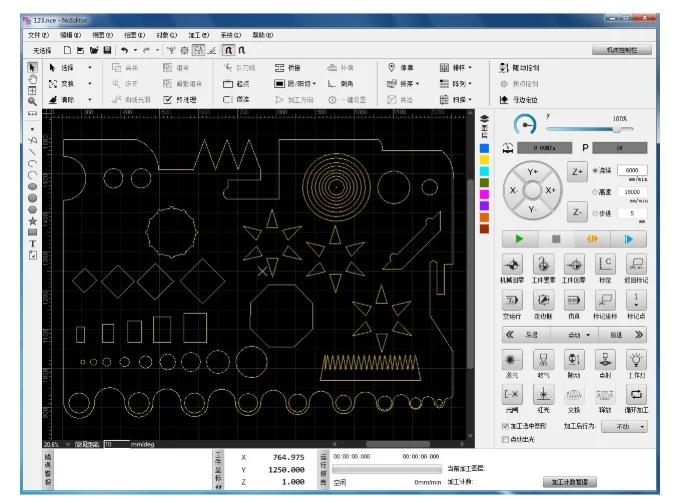Click the loop processing cycle icon
The image size is (673, 504).
tap(636, 394)
